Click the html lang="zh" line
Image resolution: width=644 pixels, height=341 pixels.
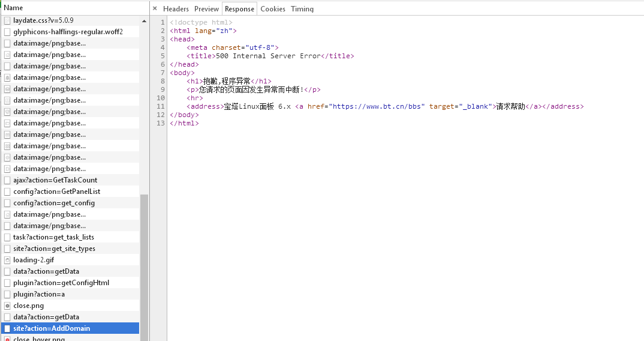click(x=203, y=31)
